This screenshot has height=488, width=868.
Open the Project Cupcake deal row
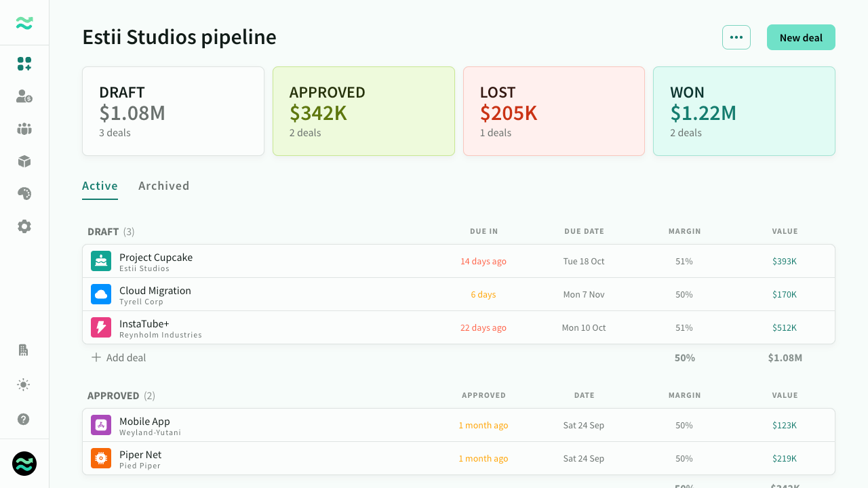458,261
